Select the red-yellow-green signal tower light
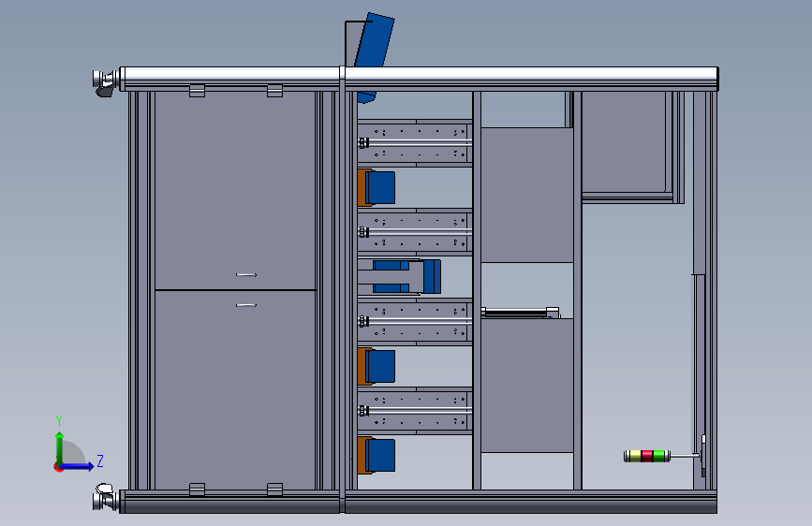Screen dimensions: 812x526 pos(647,456)
